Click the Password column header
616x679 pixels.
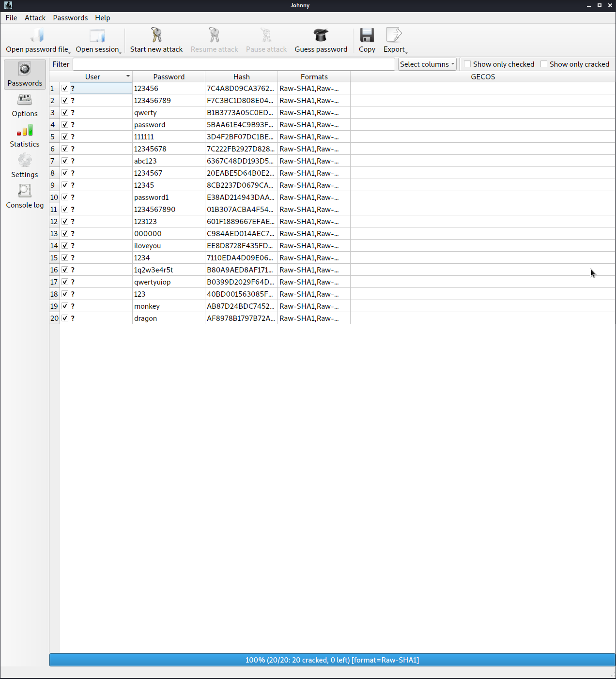pos(169,76)
